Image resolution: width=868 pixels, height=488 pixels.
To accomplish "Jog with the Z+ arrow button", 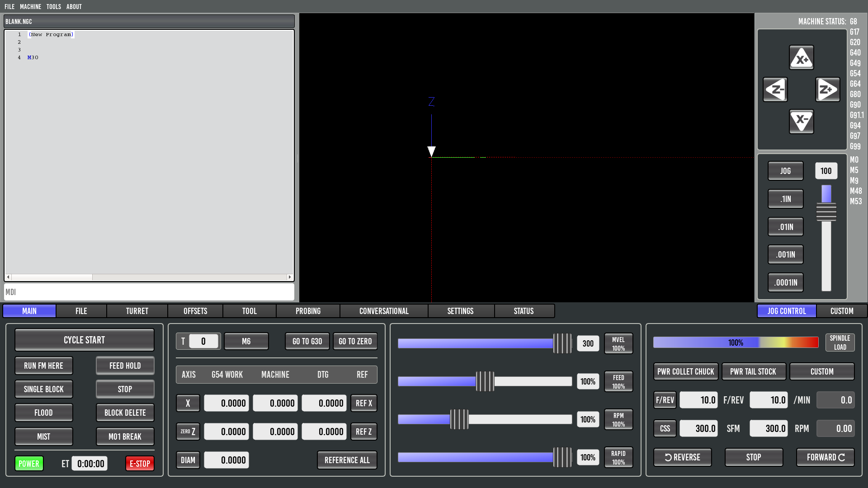I will (x=828, y=89).
